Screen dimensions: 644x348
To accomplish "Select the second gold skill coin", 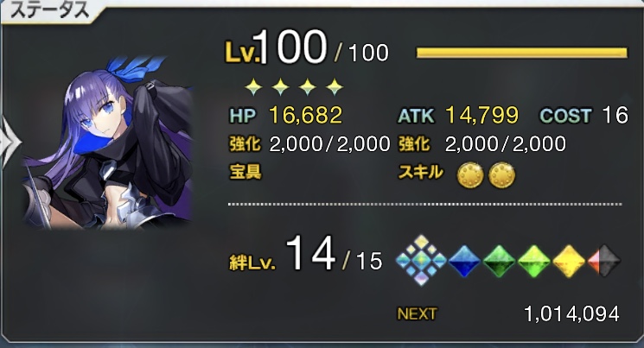I will (501, 174).
